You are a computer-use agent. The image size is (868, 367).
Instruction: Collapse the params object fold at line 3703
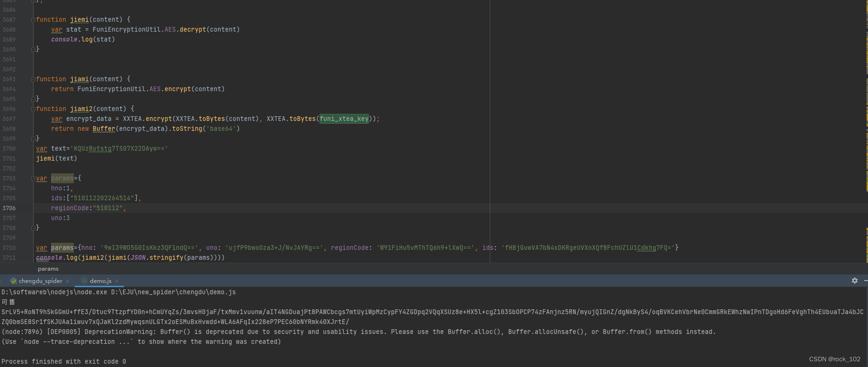pos(33,179)
